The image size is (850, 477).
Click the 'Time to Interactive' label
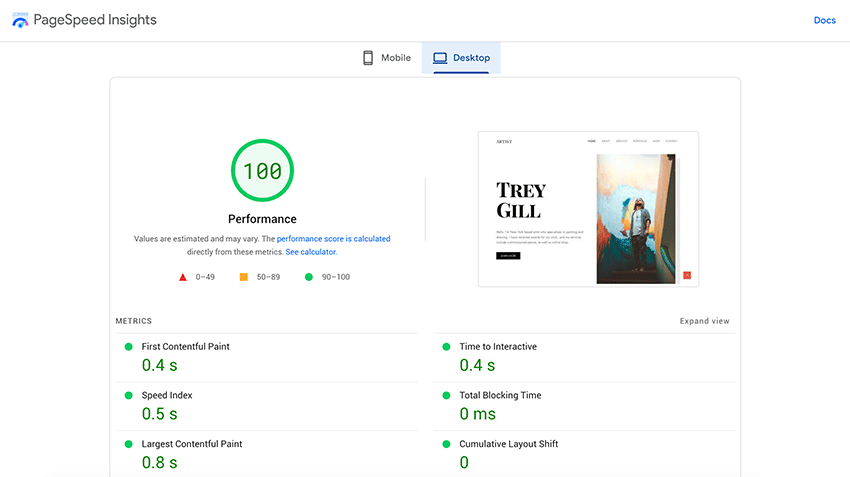(x=498, y=346)
